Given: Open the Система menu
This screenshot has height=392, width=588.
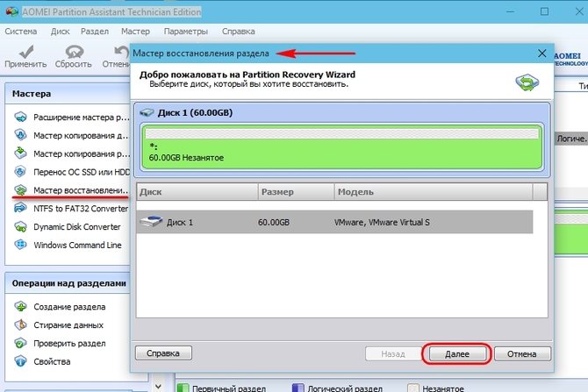Looking at the screenshot, I should point(21,32).
